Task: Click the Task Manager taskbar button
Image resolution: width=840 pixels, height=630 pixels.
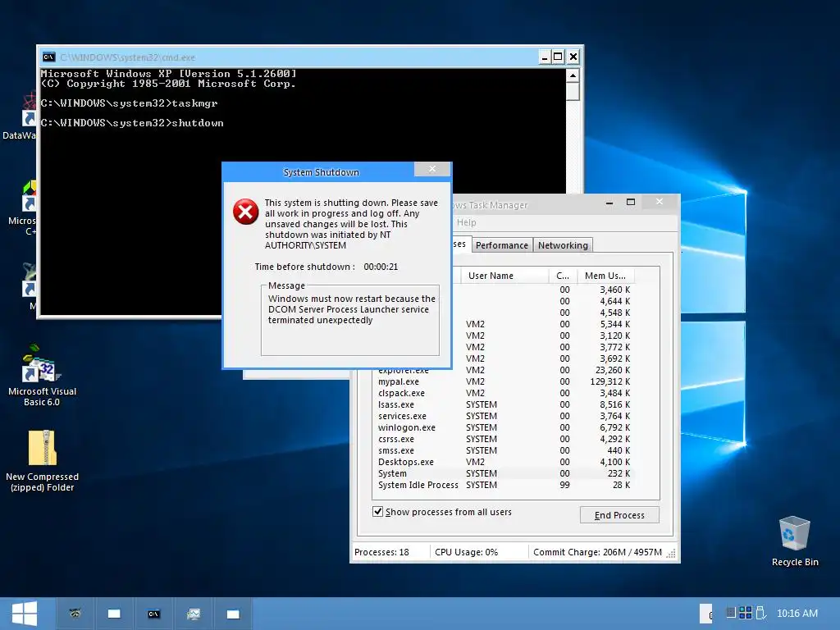Action: 194,614
